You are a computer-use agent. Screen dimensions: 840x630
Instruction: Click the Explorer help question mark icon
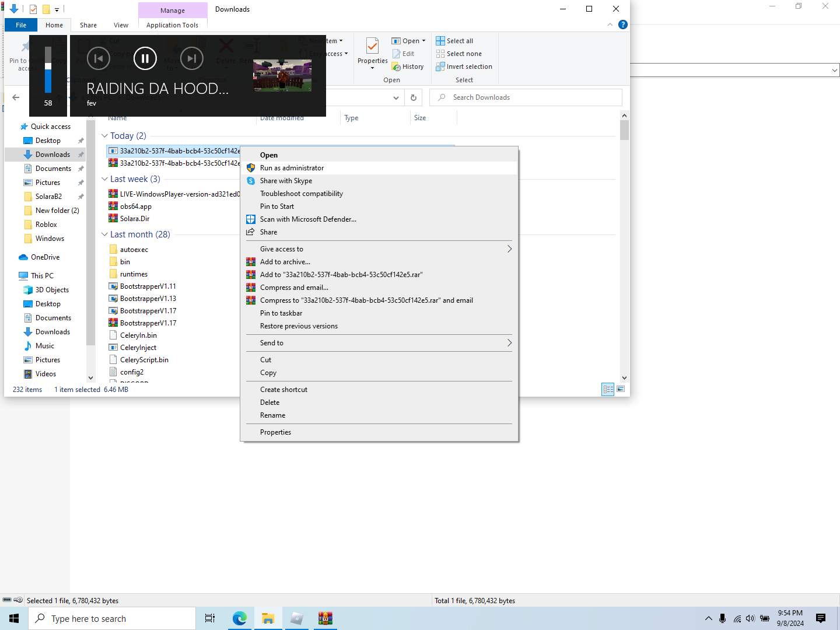point(622,24)
